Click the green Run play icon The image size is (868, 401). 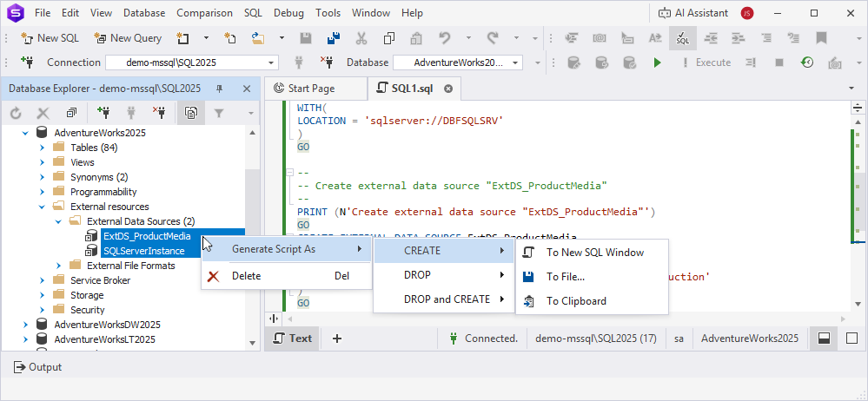[x=657, y=62]
